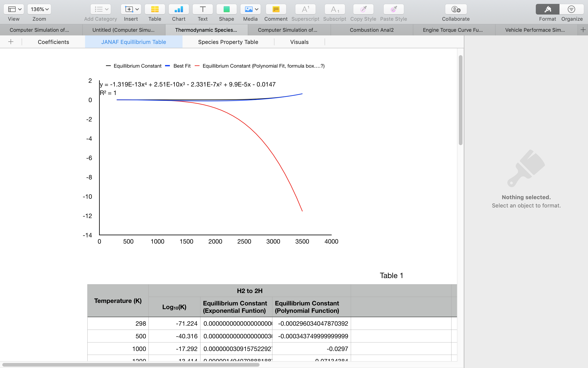Switch to the Coefficients sheet tab
The height and width of the screenshot is (368, 588).
[x=53, y=42]
